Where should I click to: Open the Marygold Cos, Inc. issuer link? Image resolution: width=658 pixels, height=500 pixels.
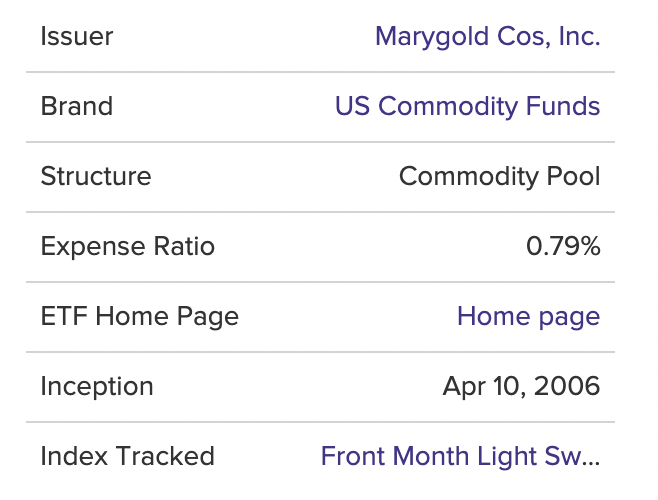click(488, 37)
